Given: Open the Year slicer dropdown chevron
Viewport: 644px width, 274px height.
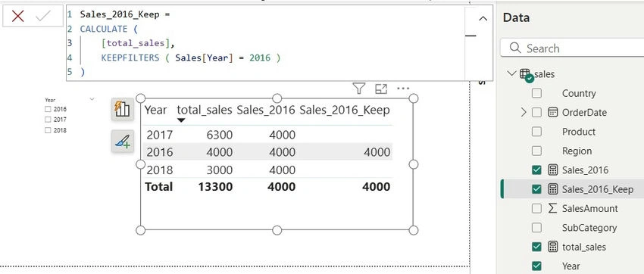Looking at the screenshot, I should tap(92, 99).
